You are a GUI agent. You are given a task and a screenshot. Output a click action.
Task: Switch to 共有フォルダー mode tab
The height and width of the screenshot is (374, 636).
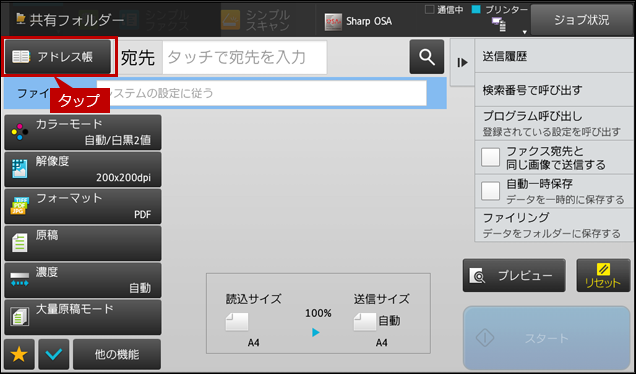point(69,19)
